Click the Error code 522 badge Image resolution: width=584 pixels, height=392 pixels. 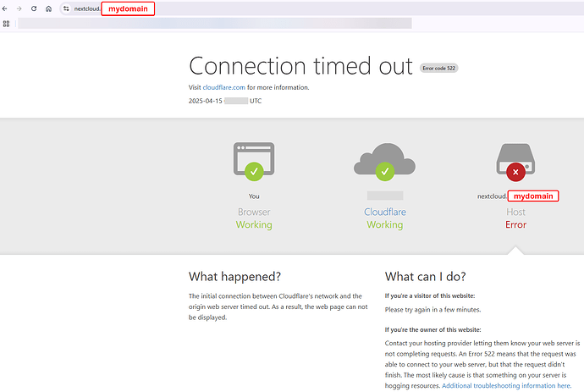click(439, 68)
